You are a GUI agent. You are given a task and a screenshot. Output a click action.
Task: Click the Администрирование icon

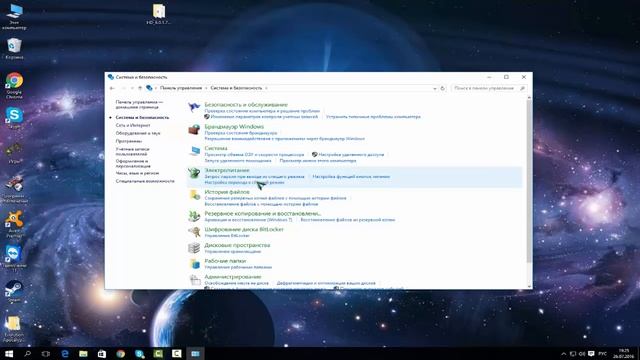pos(195,280)
